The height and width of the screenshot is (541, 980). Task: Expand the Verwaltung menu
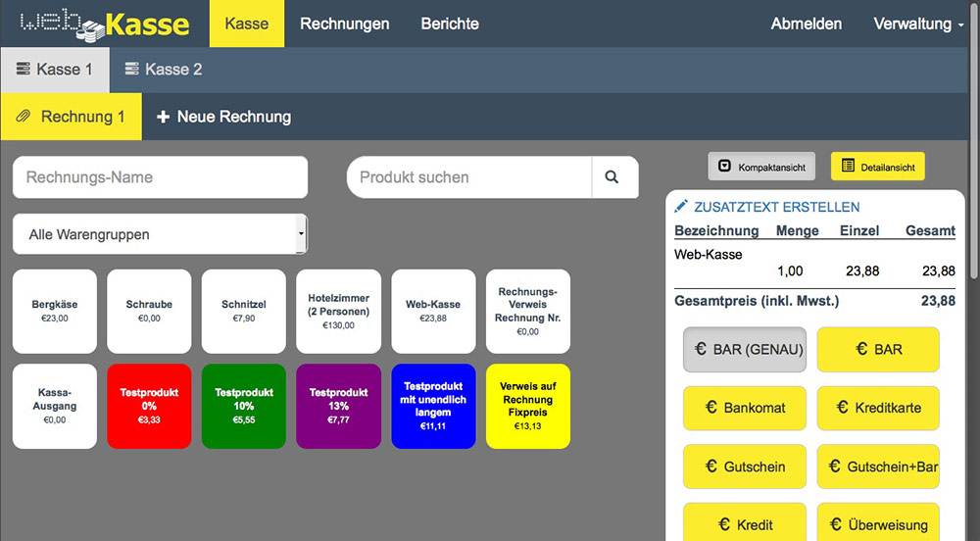[x=917, y=24]
